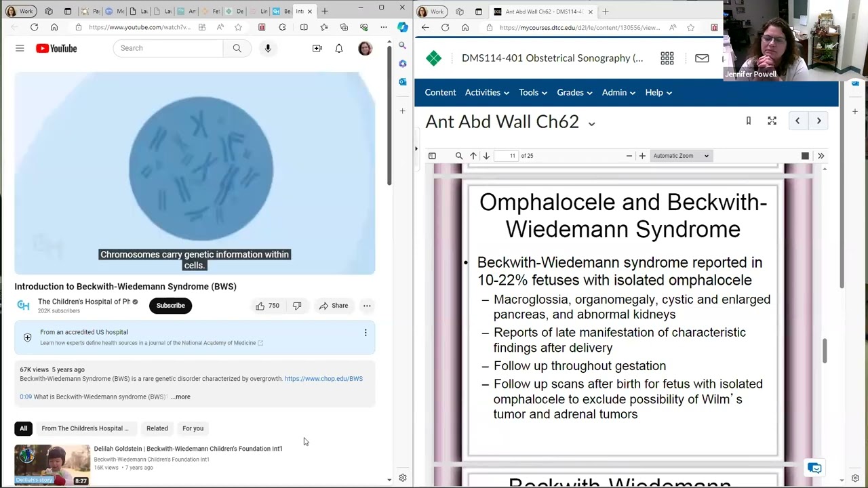Toggle the PDF viewer sidebar
The image size is (868, 488).
[432, 156]
